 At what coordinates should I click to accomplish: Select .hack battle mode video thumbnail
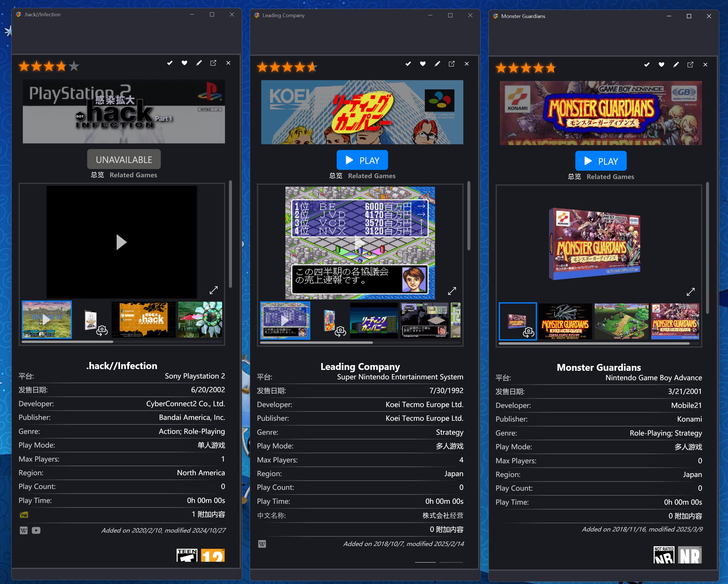point(47,320)
